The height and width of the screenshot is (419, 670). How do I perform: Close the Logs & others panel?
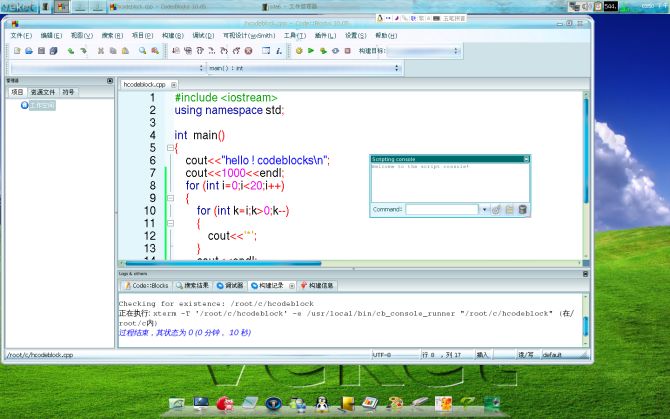(585, 274)
